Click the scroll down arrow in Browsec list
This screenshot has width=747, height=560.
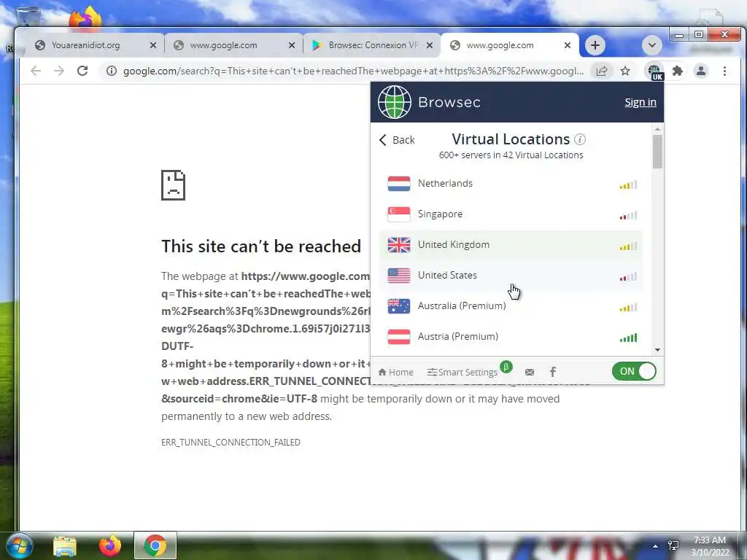tap(657, 350)
